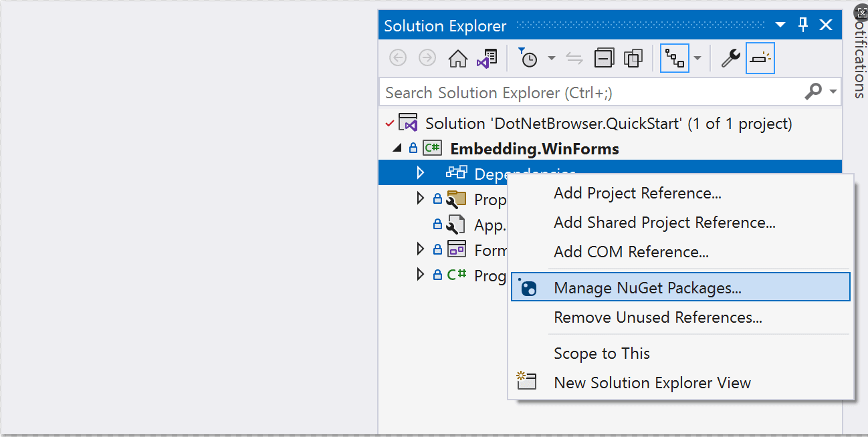Pin Solution Explorer with Auto Hide
The image size is (868, 437).
(804, 25)
